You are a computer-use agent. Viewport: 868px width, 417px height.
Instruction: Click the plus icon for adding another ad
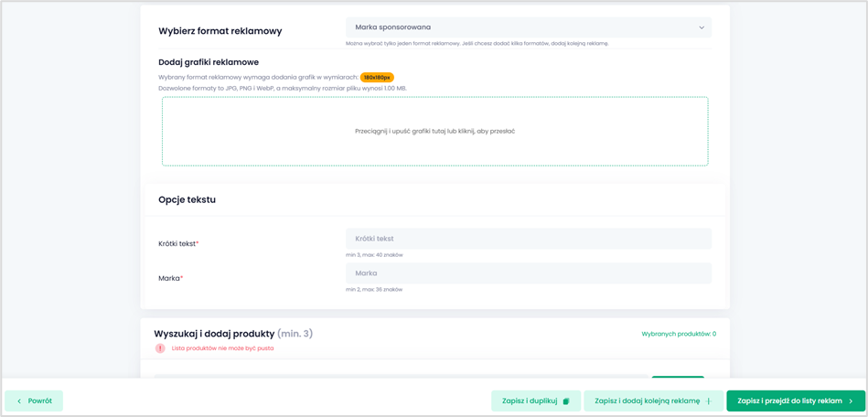pos(709,401)
